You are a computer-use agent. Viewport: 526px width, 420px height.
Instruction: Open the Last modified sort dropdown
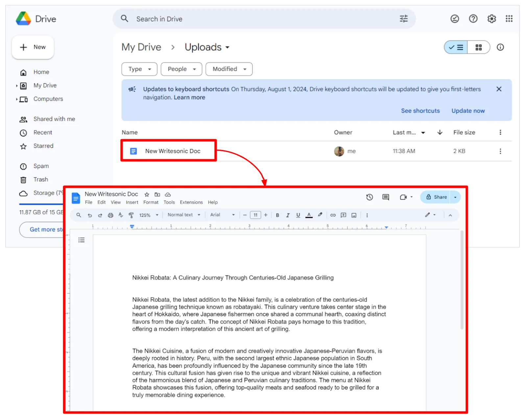click(x=423, y=133)
